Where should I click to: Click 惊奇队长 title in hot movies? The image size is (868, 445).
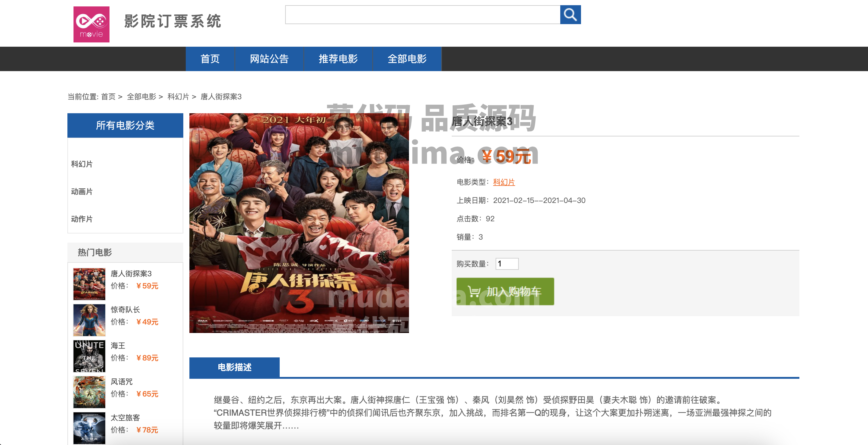[125, 309]
